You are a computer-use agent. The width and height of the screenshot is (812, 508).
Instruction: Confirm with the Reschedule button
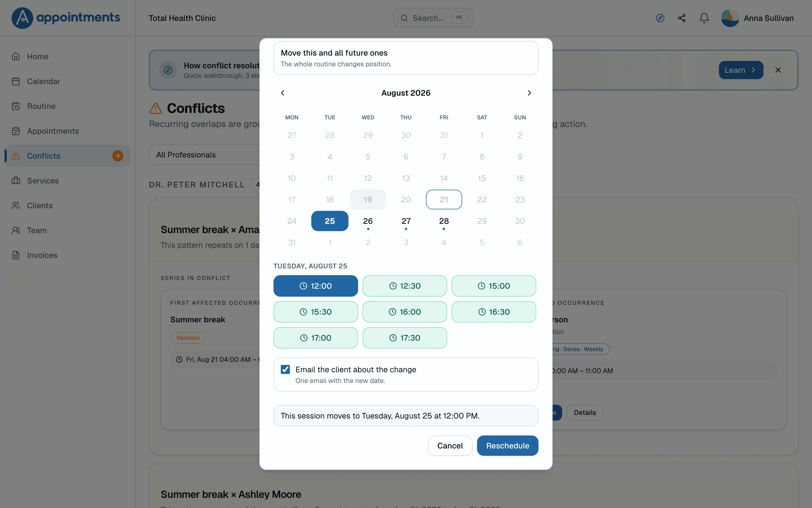[507, 446]
